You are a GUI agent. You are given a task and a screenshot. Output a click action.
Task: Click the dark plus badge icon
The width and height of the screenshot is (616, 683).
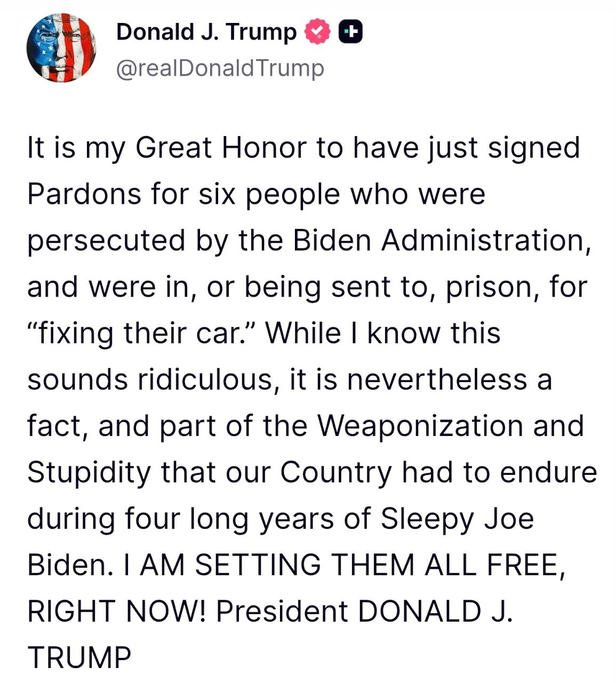tap(350, 32)
